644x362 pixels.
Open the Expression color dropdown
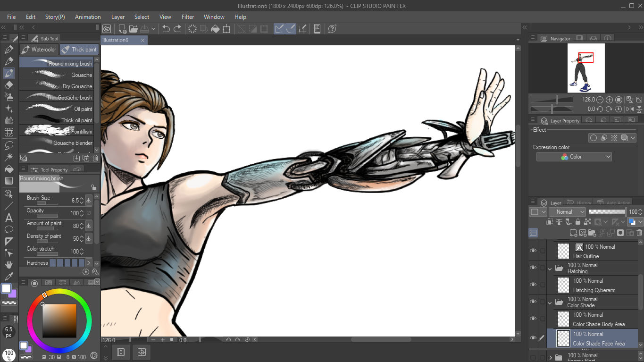(x=574, y=157)
